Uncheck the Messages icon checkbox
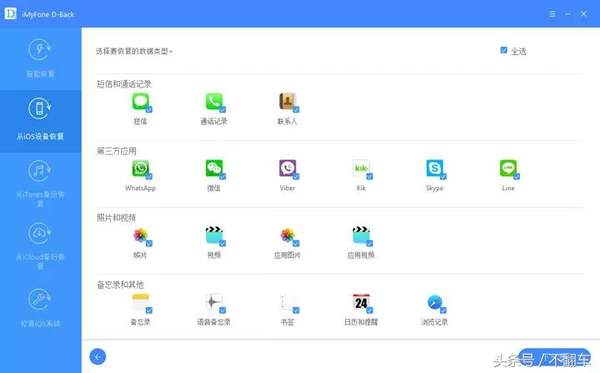 [149, 109]
